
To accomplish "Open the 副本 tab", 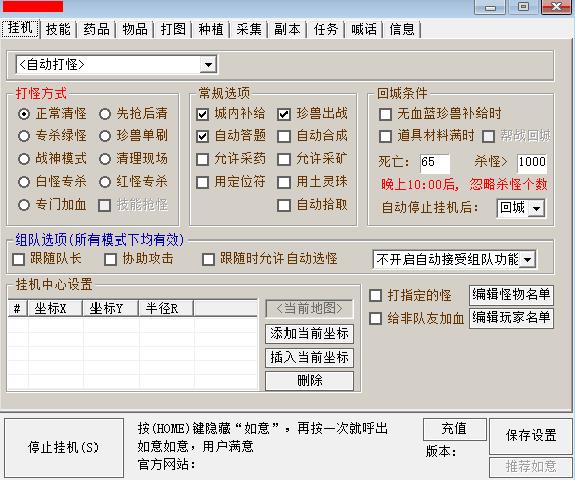I will [287, 29].
